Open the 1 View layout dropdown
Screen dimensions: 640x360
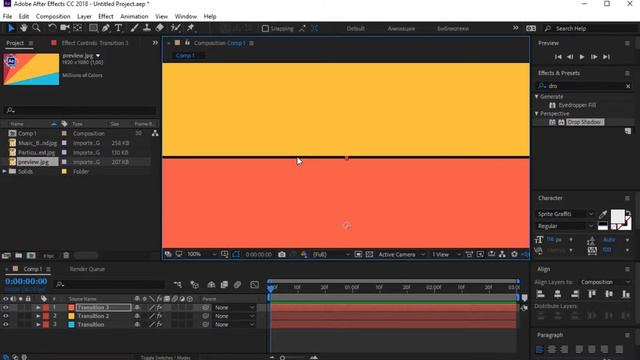pyautogui.click(x=447, y=254)
